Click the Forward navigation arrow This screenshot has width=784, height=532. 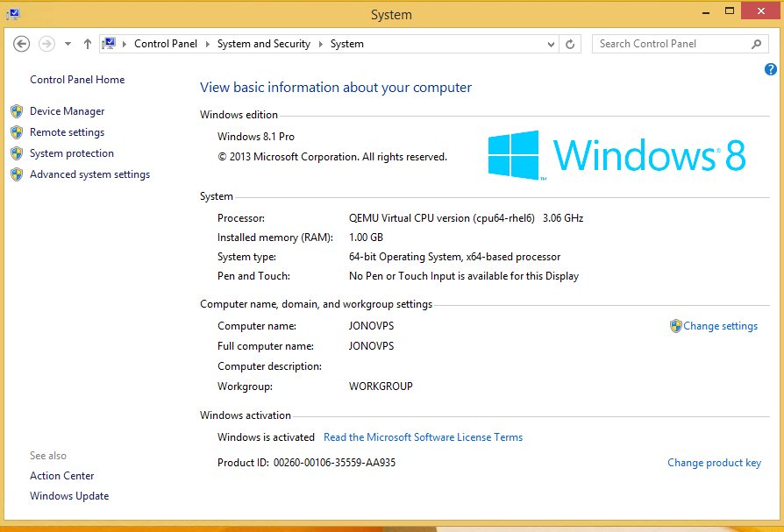point(47,44)
